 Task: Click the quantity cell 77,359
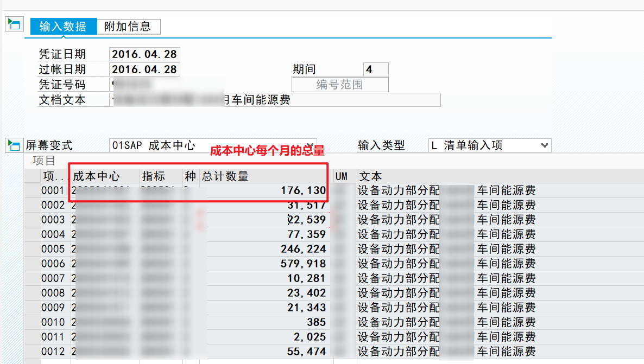265,234
